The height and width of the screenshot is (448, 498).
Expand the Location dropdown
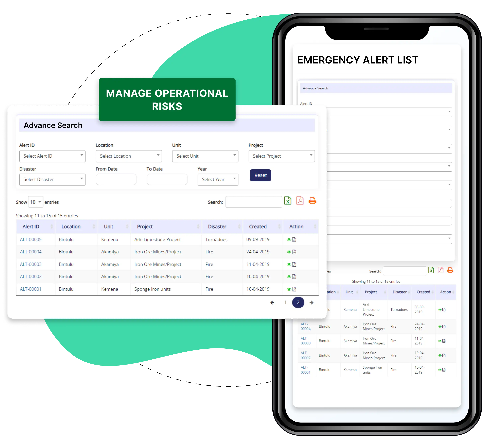129,156
